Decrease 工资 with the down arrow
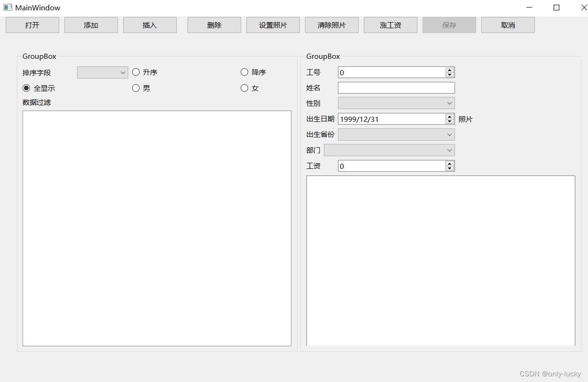Image resolution: width=588 pixels, height=382 pixels. [x=450, y=168]
